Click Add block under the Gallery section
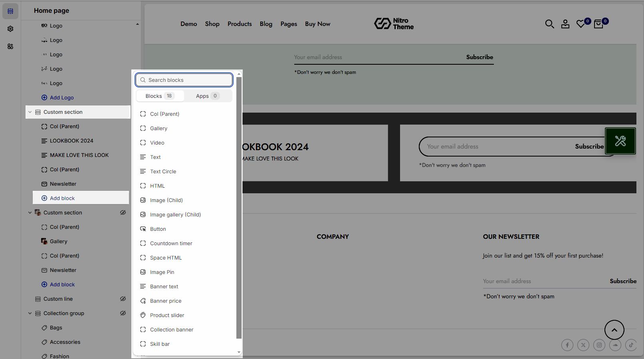This screenshot has height=359, width=644. [58, 284]
